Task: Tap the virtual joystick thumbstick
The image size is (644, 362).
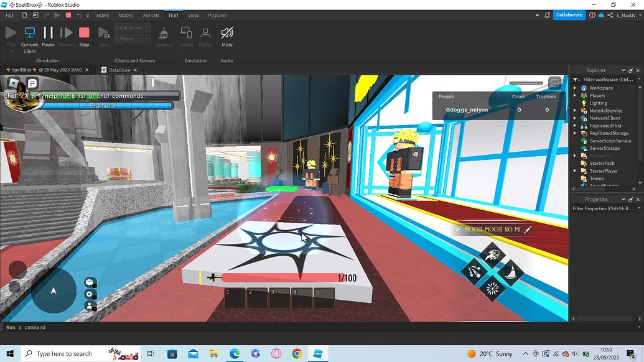Action: point(54,290)
